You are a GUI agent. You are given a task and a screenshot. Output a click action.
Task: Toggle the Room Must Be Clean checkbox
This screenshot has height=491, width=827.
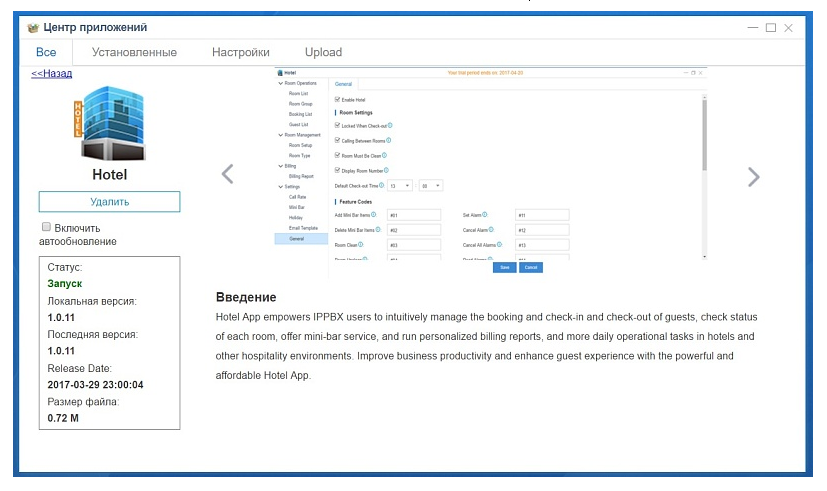pyautogui.click(x=337, y=156)
